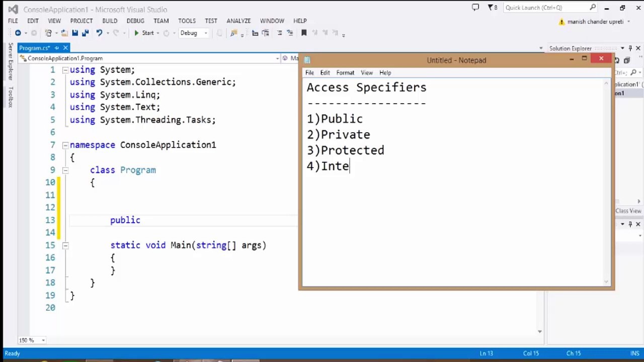Open the WINDOW menu
This screenshot has height=362, width=644.
[272, 21]
